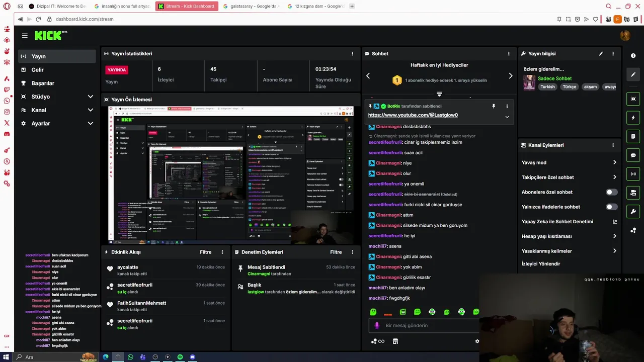Open Etkinlik Akışı options menu

(222, 252)
